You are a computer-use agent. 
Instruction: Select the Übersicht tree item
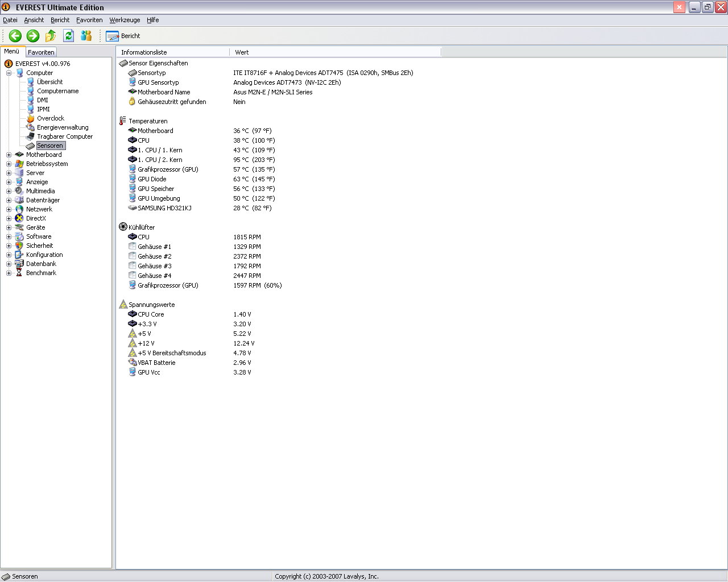(x=50, y=82)
